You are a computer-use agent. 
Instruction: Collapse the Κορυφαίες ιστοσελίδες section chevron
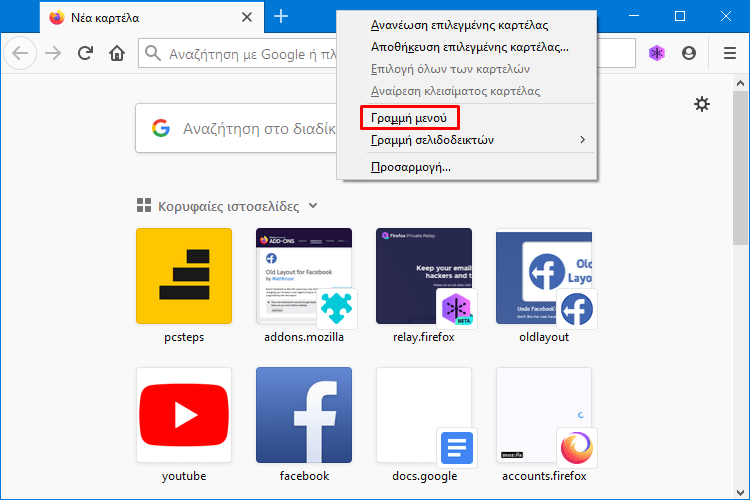pos(313,206)
